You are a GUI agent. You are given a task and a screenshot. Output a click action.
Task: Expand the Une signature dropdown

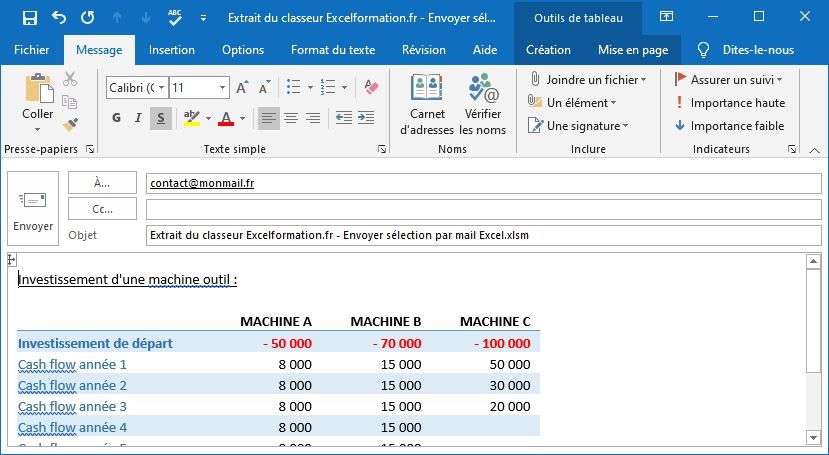point(625,126)
